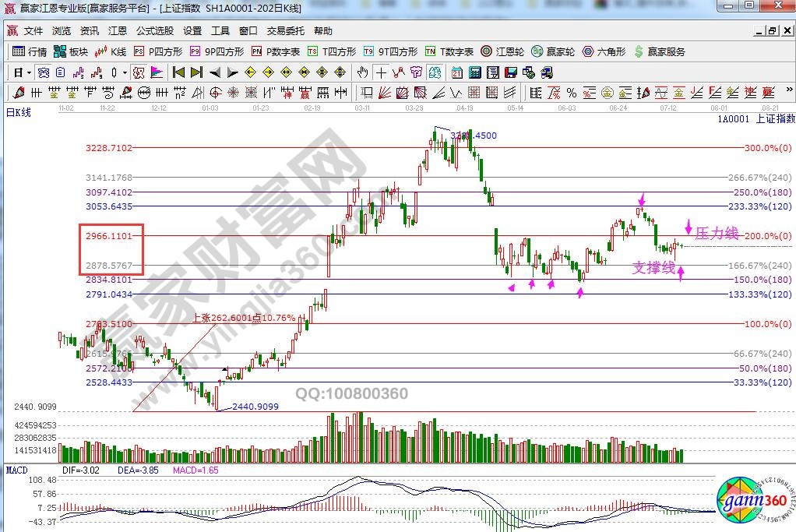Select the hand pan tool
This screenshot has width=796, height=532.
(x=362, y=72)
